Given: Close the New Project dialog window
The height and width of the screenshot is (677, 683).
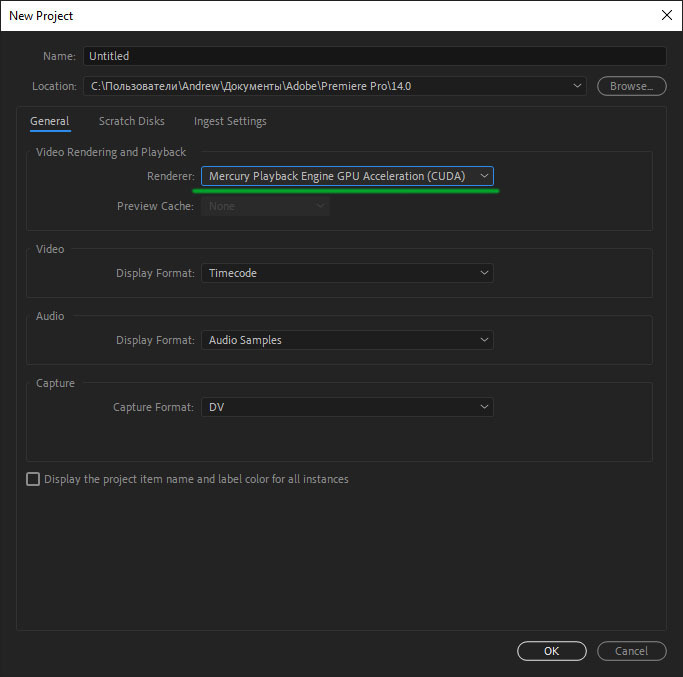Looking at the screenshot, I should pos(666,15).
